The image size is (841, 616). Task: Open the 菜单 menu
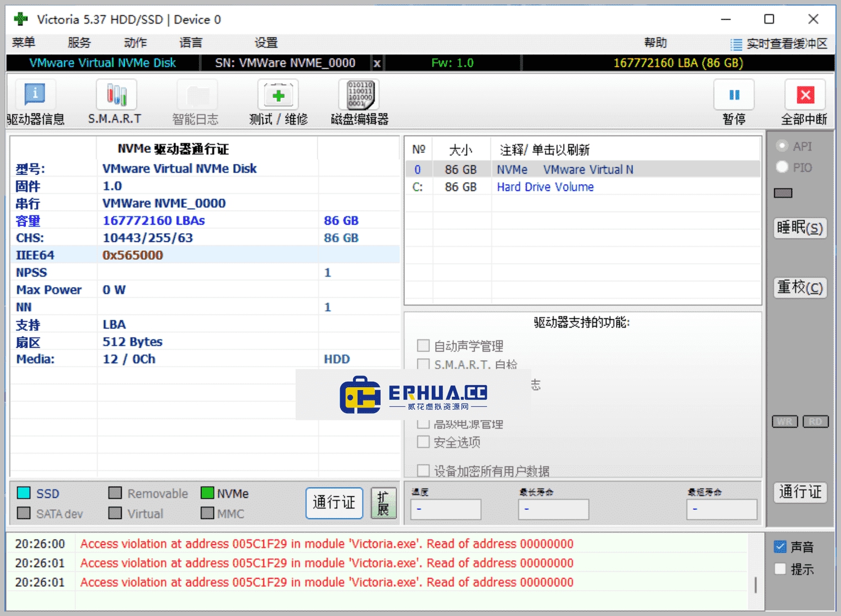24,43
